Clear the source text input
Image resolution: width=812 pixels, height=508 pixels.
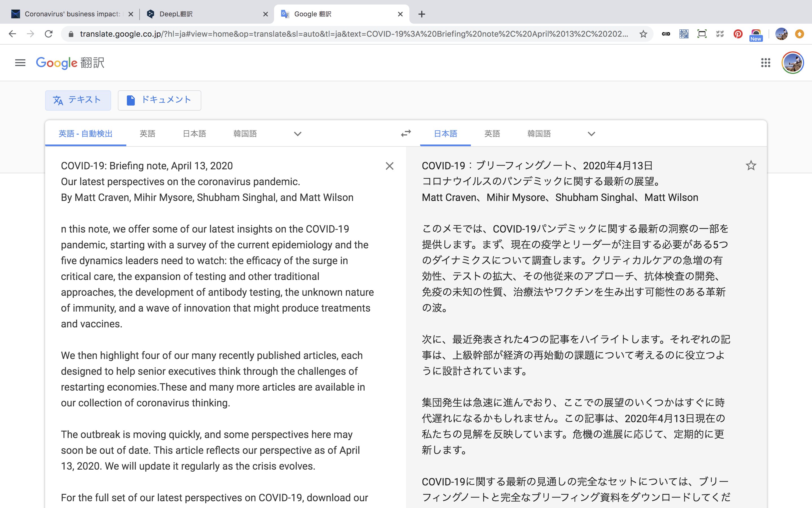(389, 166)
